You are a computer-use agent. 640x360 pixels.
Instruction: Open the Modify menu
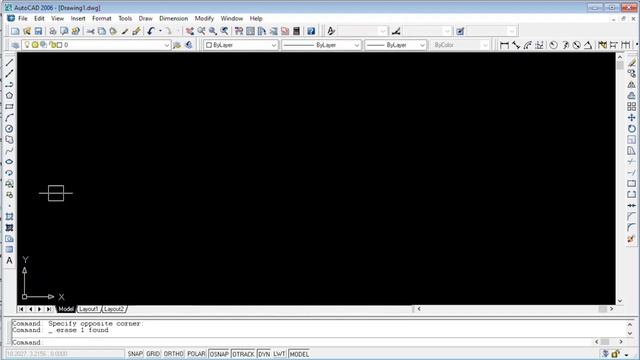pos(204,18)
